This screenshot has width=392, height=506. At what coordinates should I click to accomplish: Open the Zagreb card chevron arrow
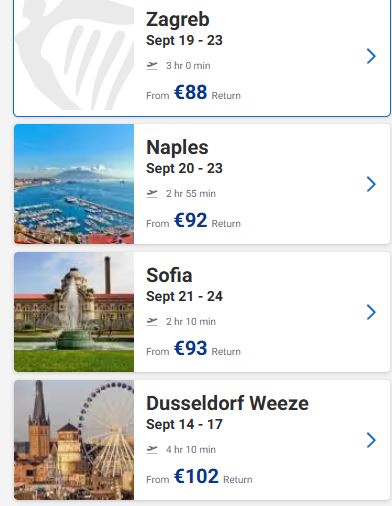point(371,56)
